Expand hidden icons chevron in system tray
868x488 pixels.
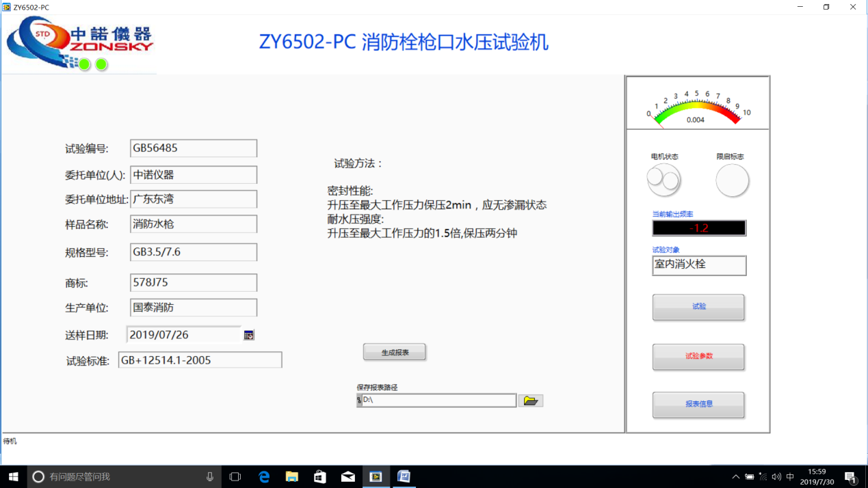[x=735, y=476]
